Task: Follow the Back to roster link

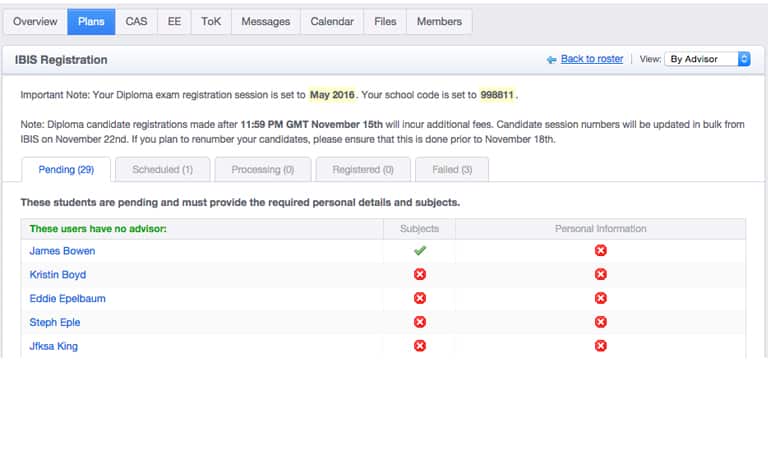Action: click(x=592, y=59)
